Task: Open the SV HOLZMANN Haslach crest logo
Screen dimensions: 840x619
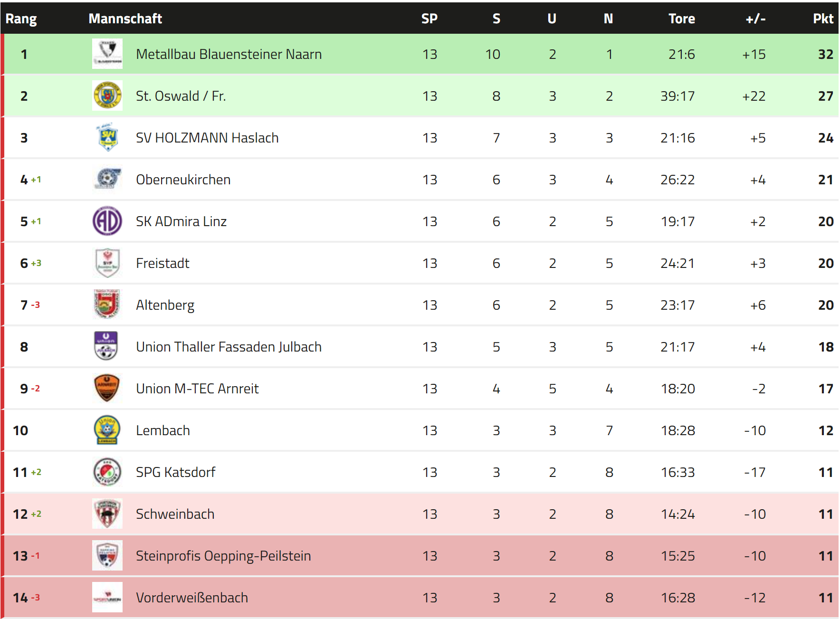Action: (x=107, y=138)
